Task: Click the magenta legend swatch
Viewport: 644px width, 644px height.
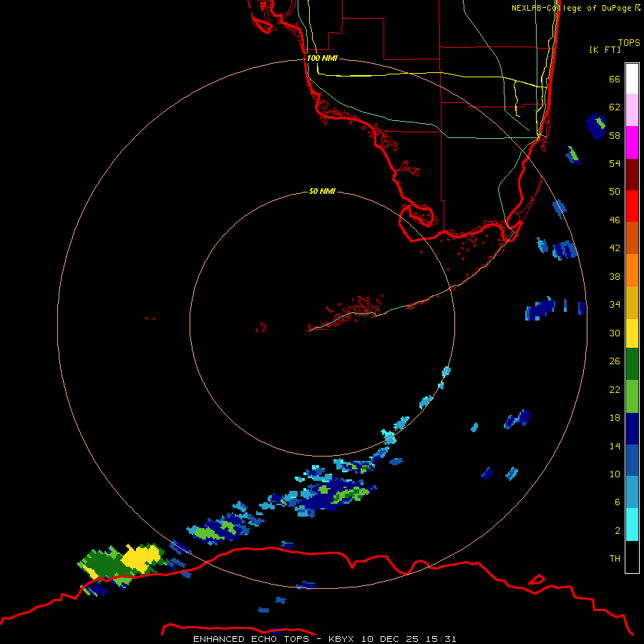Action: 632,142
